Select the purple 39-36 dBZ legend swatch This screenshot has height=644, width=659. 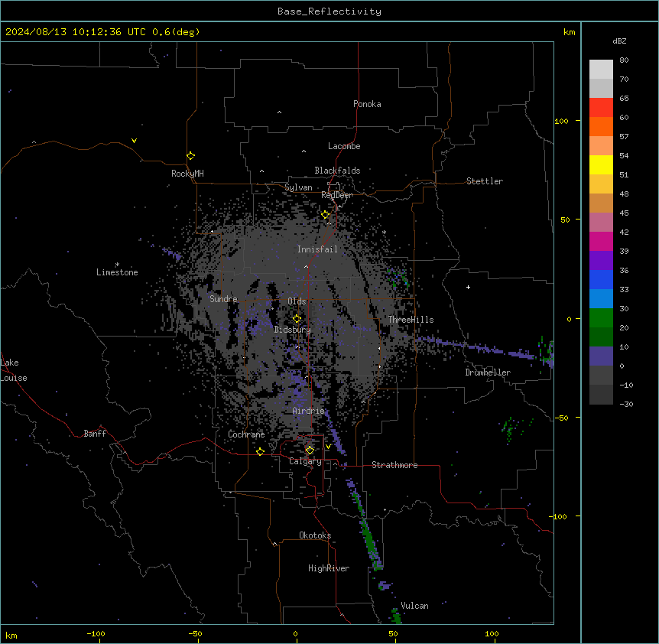click(601, 261)
